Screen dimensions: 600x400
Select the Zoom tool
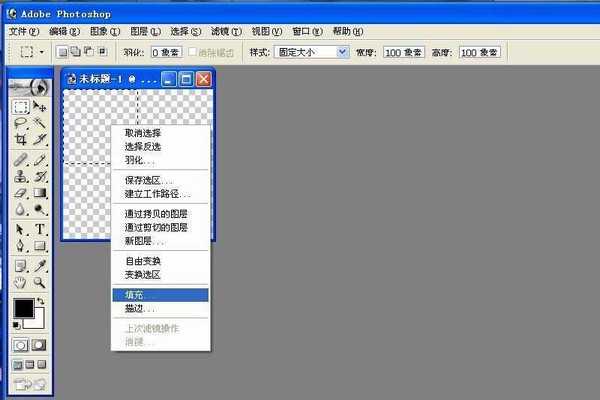pos(39,282)
